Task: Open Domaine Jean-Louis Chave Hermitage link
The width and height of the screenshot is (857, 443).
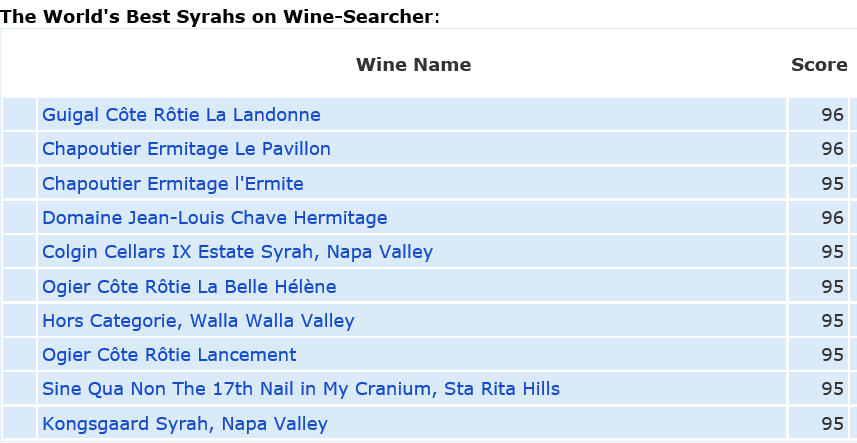Action: pyautogui.click(x=215, y=218)
